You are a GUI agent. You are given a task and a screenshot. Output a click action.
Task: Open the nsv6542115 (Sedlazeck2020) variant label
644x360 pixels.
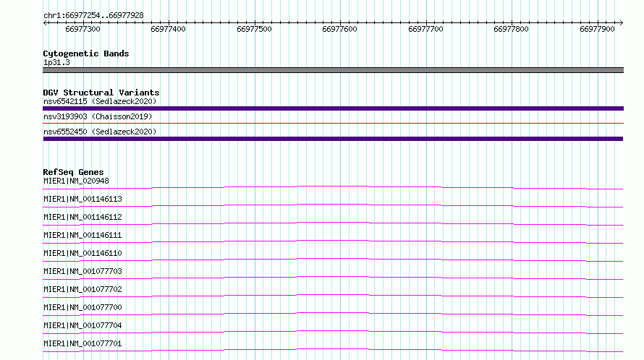[100, 101]
